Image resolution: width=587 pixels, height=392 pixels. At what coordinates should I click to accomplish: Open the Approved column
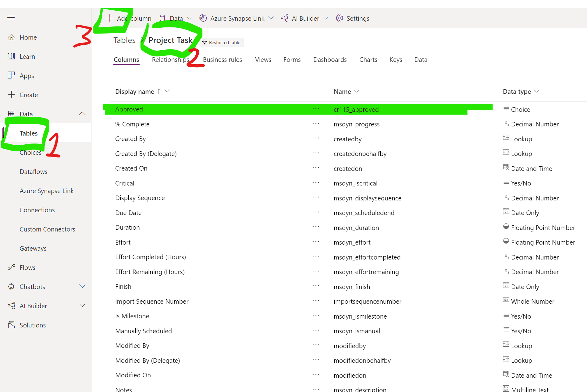point(129,109)
